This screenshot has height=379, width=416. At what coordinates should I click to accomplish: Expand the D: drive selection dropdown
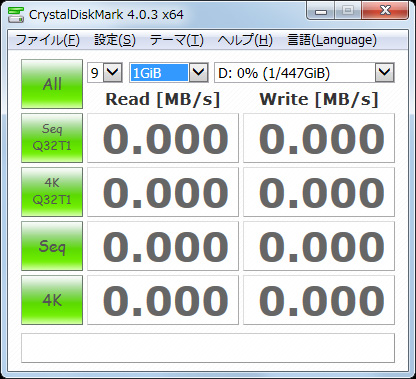[x=385, y=72]
